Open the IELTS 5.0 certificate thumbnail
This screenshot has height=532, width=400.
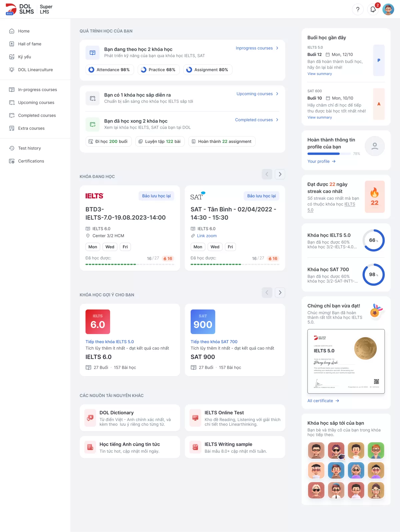point(346,361)
